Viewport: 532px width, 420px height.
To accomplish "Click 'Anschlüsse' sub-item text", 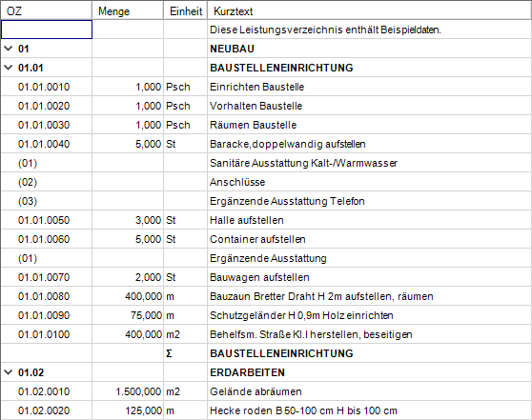I will point(237,182).
